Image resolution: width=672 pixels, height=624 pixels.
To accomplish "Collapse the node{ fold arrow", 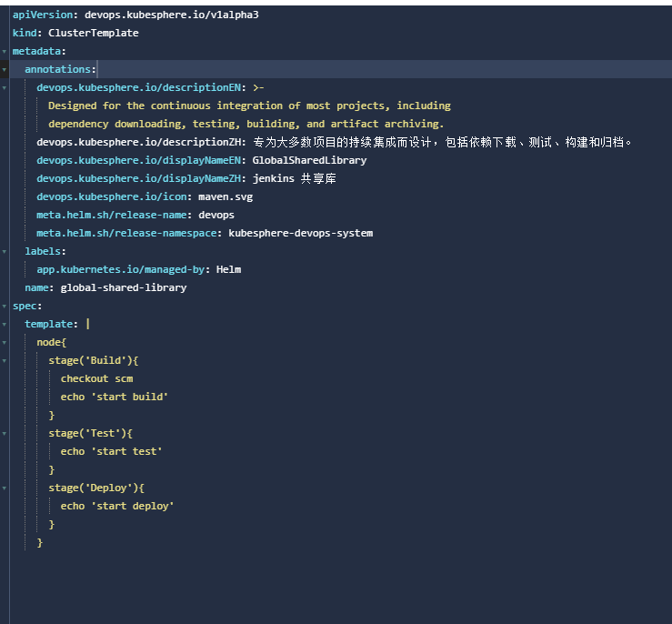I will [x=5, y=343].
